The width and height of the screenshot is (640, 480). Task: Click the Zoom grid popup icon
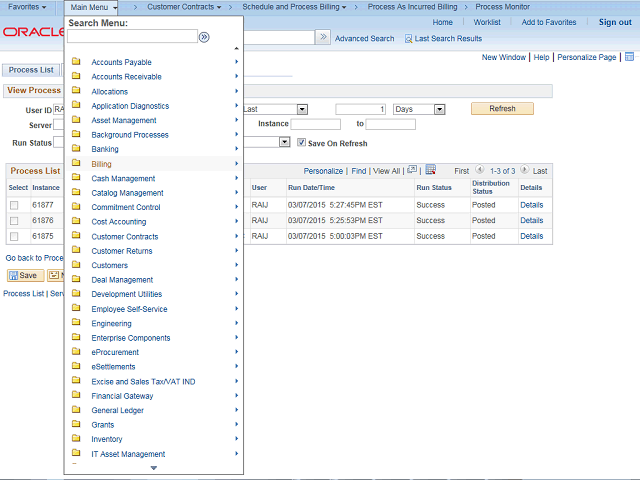(x=411, y=170)
